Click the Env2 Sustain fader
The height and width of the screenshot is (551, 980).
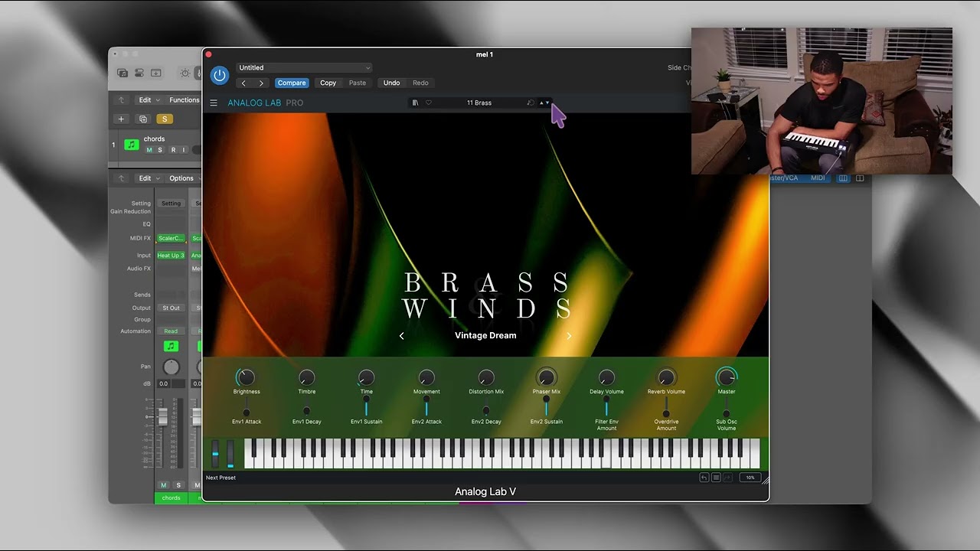point(546,406)
